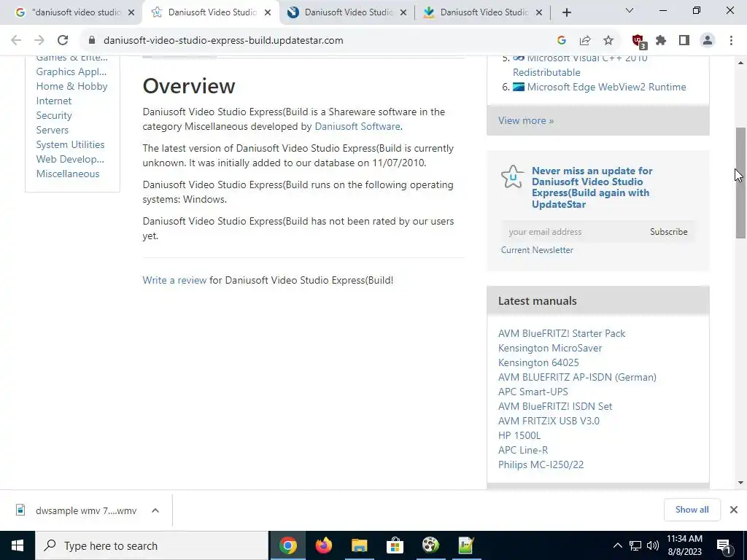This screenshot has height=560, width=747.
Task: Open AVM FRITZ!X USB V3.0 manual
Action: (549, 421)
